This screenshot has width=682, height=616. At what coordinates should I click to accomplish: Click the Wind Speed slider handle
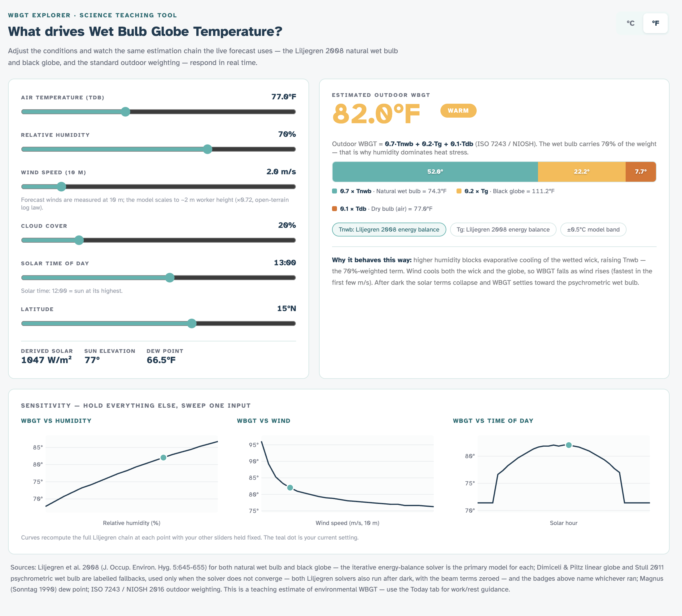(x=61, y=187)
